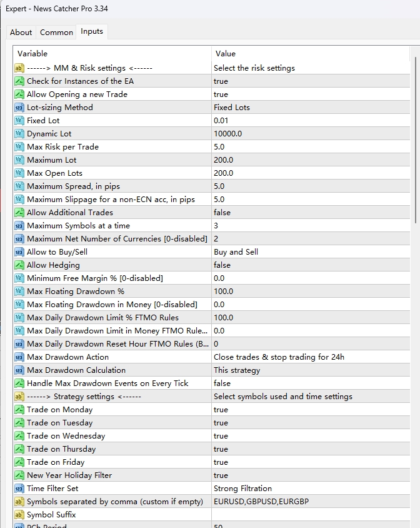This screenshot has width=420, height=528.
Task: Click the double icon beside Maximum Lot
Action: [x=19, y=160]
